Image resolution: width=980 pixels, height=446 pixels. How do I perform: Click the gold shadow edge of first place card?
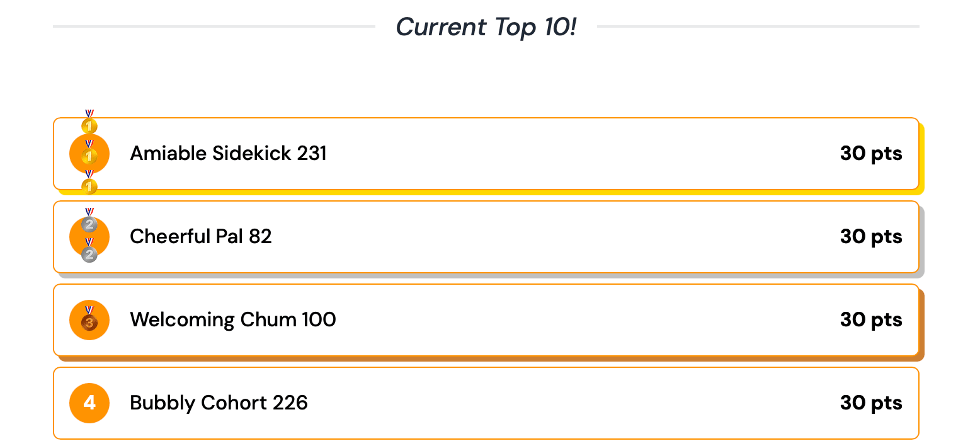[922, 159]
